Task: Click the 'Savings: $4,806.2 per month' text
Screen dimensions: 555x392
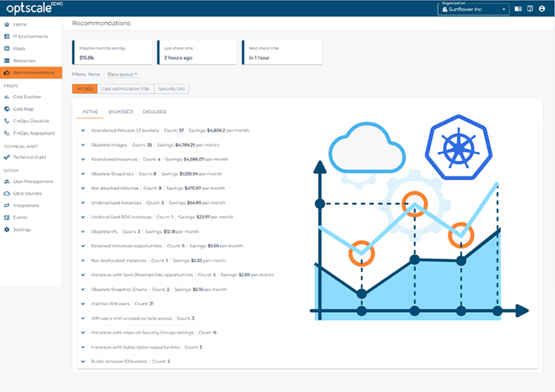Action: [x=219, y=131]
